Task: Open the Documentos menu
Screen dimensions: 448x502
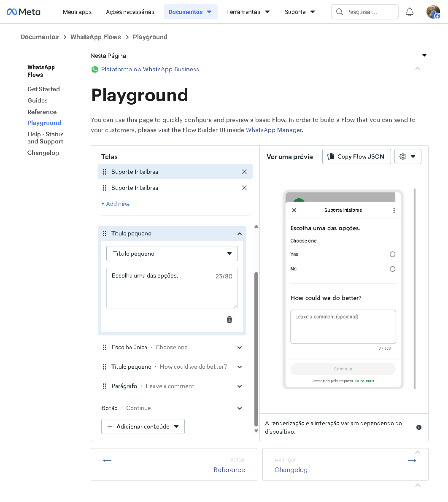Action: click(190, 12)
